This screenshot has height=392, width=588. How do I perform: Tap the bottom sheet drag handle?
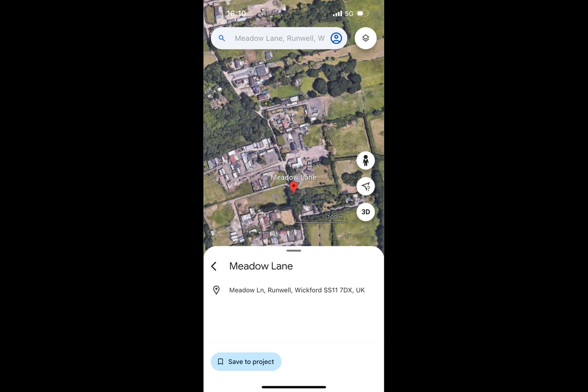(x=294, y=251)
